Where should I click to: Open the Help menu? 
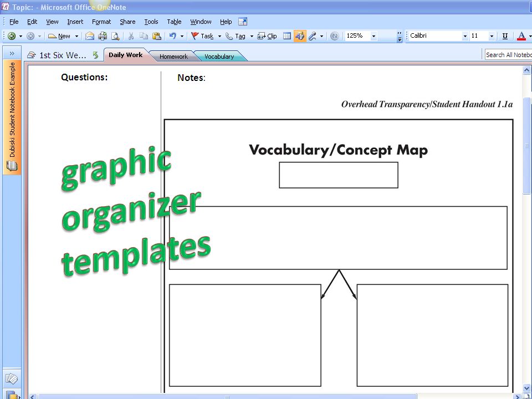coord(226,22)
